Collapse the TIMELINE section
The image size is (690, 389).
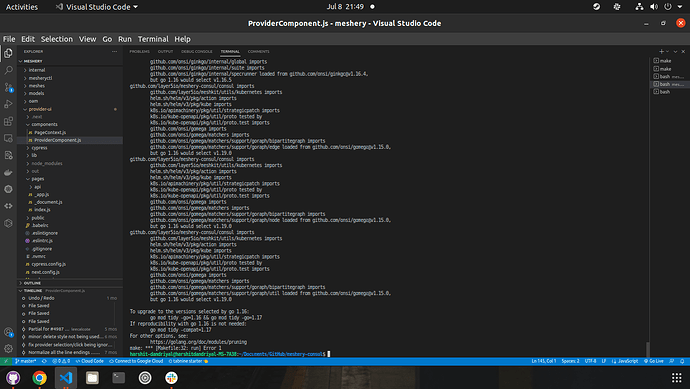[x=70, y=290]
